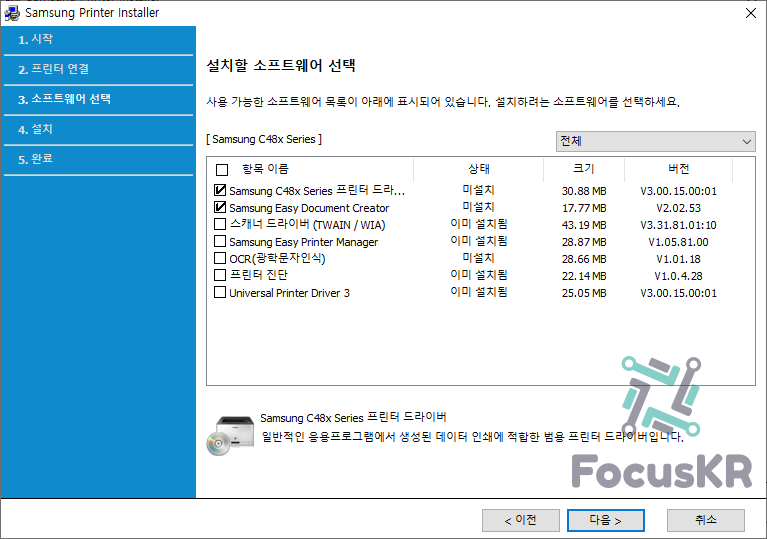The height and width of the screenshot is (539, 767).
Task: Click the 취소 button
Action: (x=706, y=520)
